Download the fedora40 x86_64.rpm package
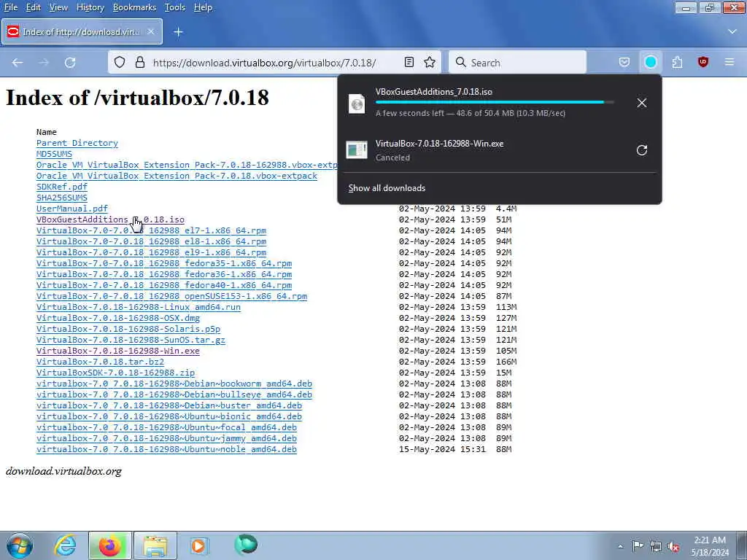747x560 pixels. point(164,285)
